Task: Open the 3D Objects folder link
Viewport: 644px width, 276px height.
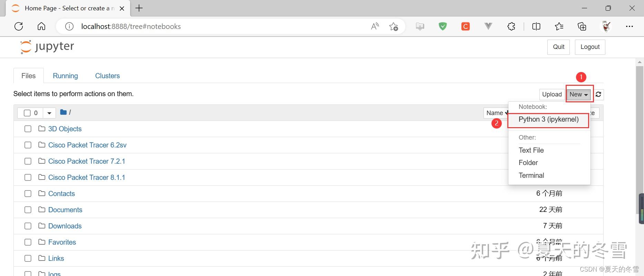Action: click(65, 129)
